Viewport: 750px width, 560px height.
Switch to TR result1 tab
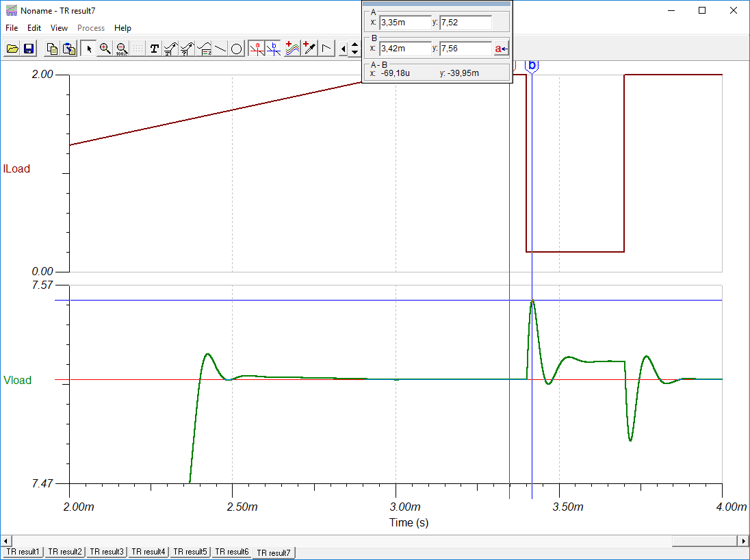tap(23, 552)
